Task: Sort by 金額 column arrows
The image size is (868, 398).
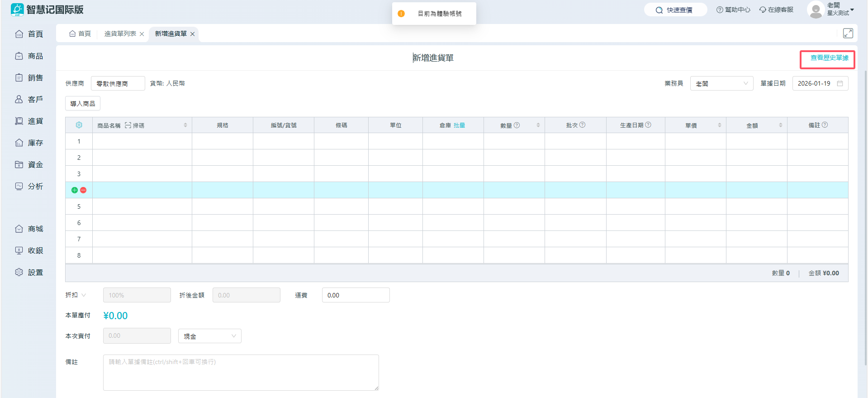Action: point(781,125)
